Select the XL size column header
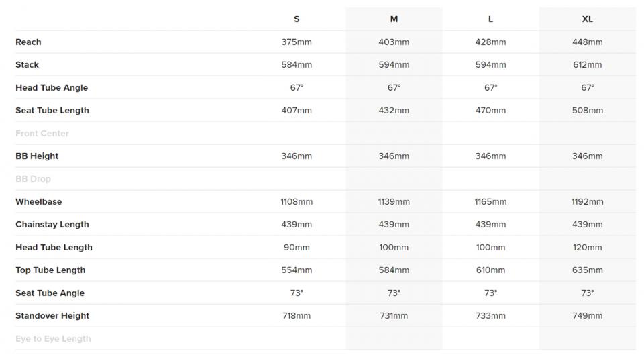 click(588, 19)
